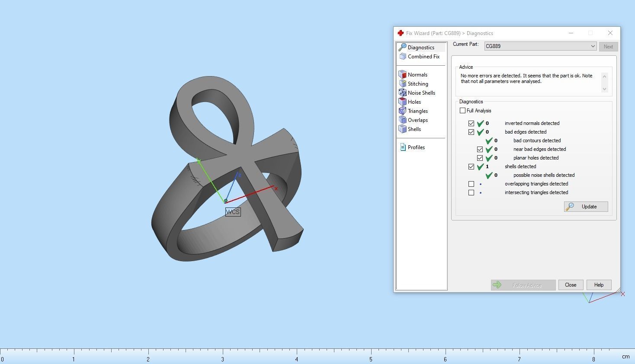635x364 pixels.
Task: Click the green checkmark beside shells detected
Action: pyautogui.click(x=480, y=166)
